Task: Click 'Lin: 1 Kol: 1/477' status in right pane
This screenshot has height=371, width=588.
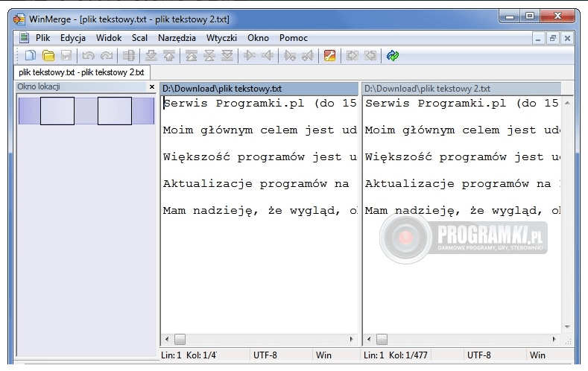Action: [396, 355]
